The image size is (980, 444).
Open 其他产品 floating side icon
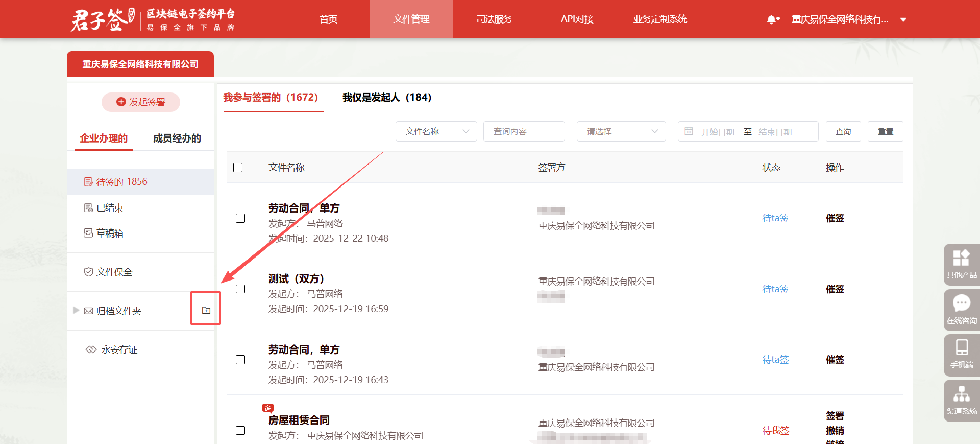[x=961, y=264]
